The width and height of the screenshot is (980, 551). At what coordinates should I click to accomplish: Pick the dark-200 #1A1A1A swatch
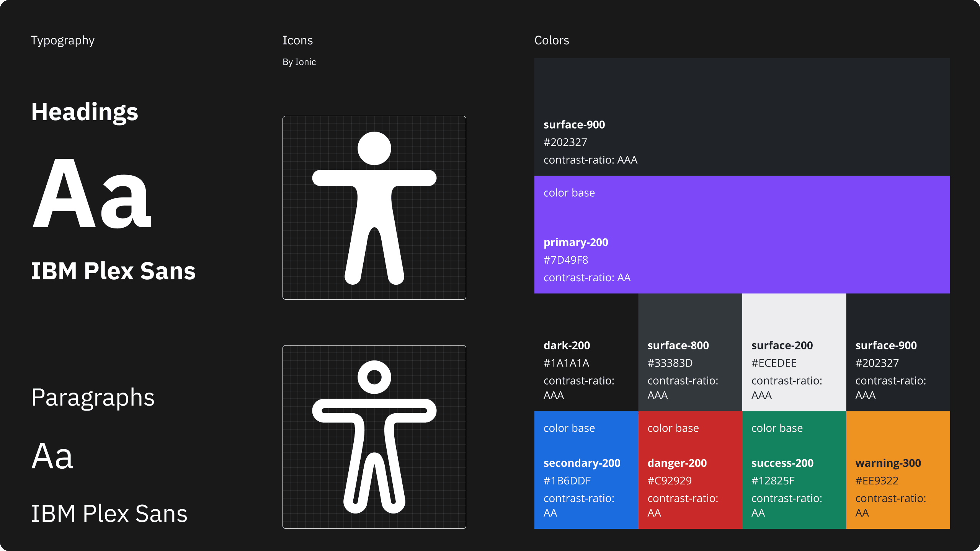point(586,352)
